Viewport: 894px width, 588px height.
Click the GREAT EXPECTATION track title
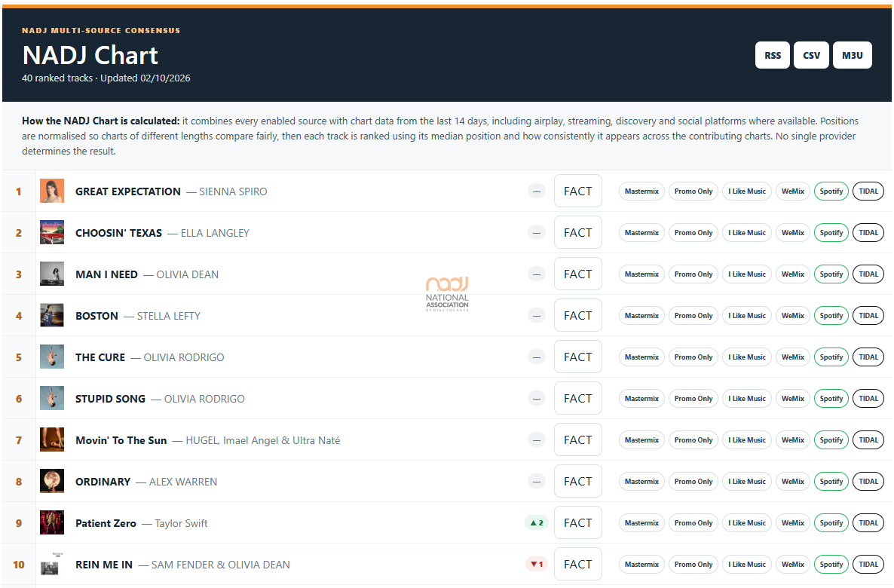pyautogui.click(x=127, y=191)
